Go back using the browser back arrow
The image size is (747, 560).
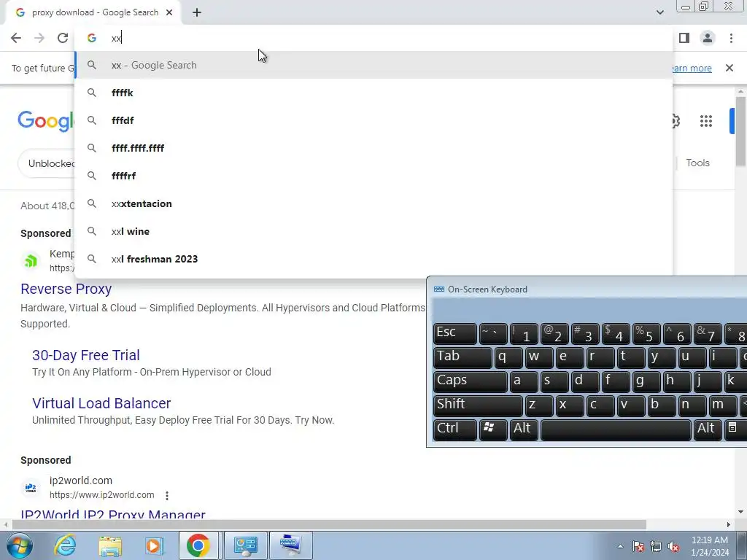[16, 38]
